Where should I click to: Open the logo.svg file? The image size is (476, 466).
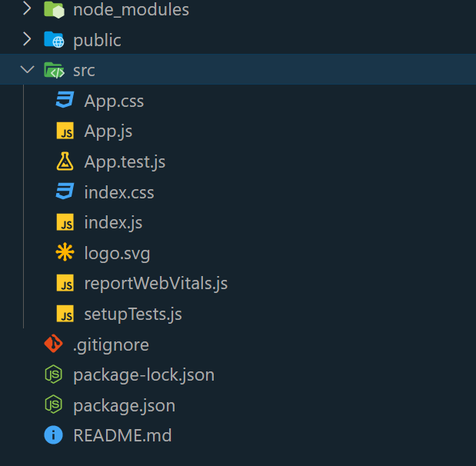click(117, 253)
